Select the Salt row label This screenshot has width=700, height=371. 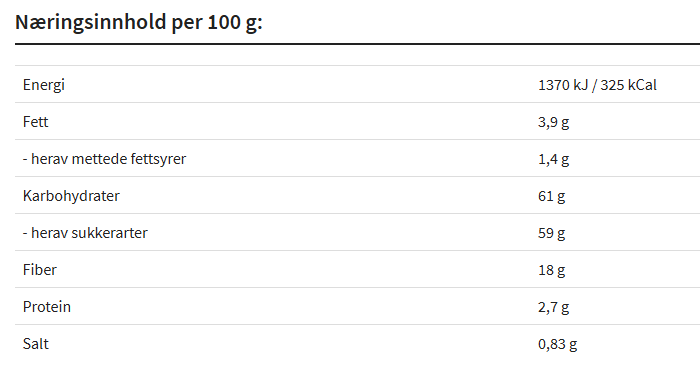pyautogui.click(x=36, y=344)
